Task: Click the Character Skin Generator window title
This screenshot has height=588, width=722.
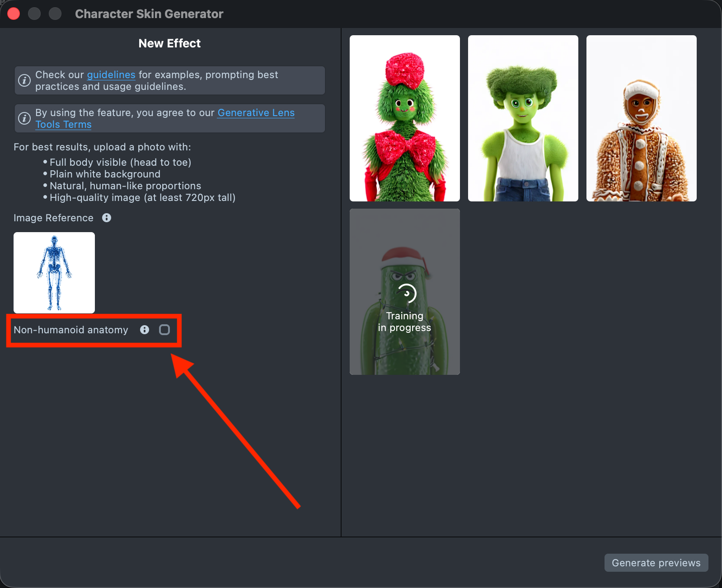Action: [149, 14]
